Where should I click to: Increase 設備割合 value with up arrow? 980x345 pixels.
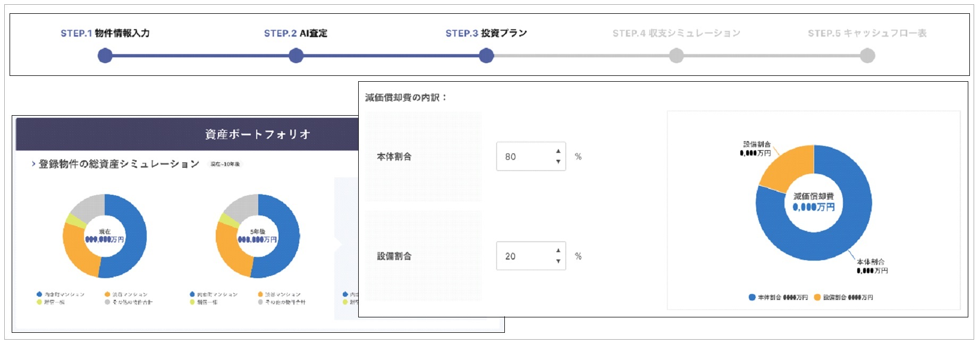[558, 251]
